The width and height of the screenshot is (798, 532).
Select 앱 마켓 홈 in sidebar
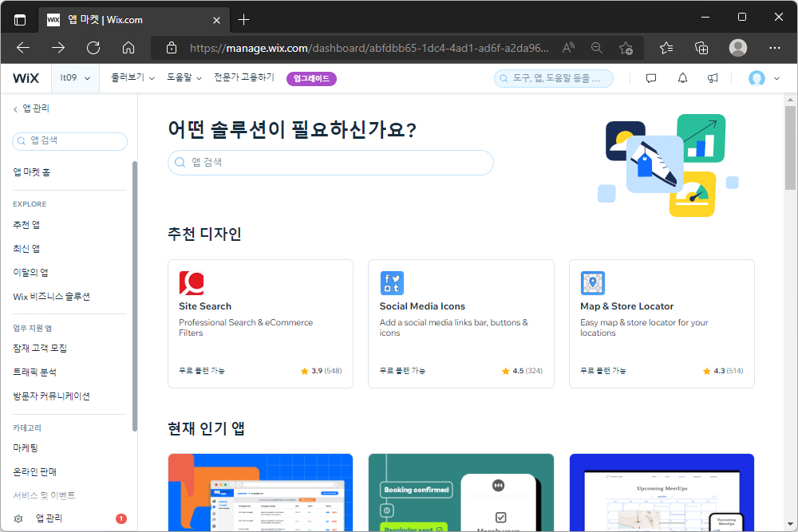(32, 172)
